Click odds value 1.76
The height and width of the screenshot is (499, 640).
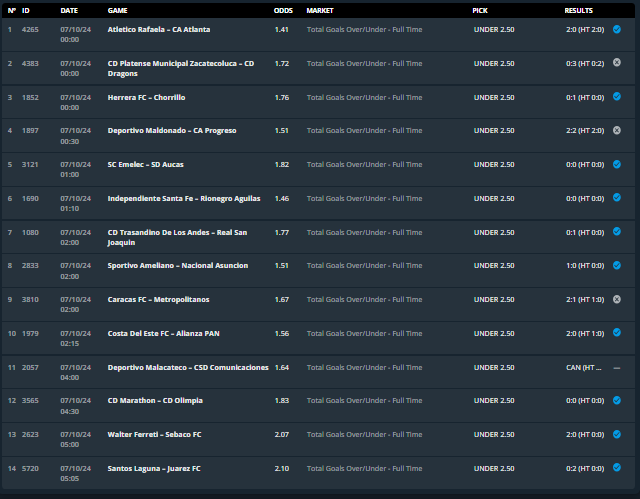pos(282,98)
